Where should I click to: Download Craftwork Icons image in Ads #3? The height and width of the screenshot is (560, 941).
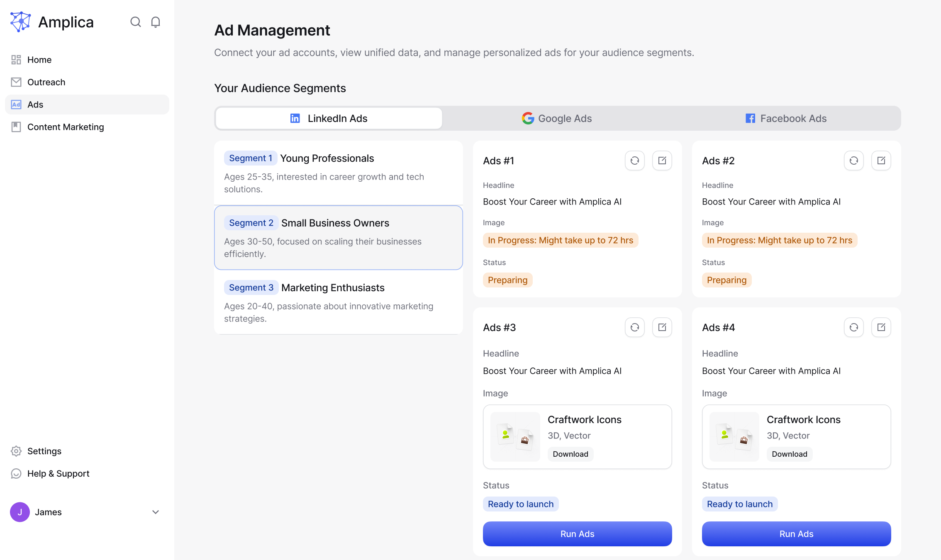[x=570, y=454]
